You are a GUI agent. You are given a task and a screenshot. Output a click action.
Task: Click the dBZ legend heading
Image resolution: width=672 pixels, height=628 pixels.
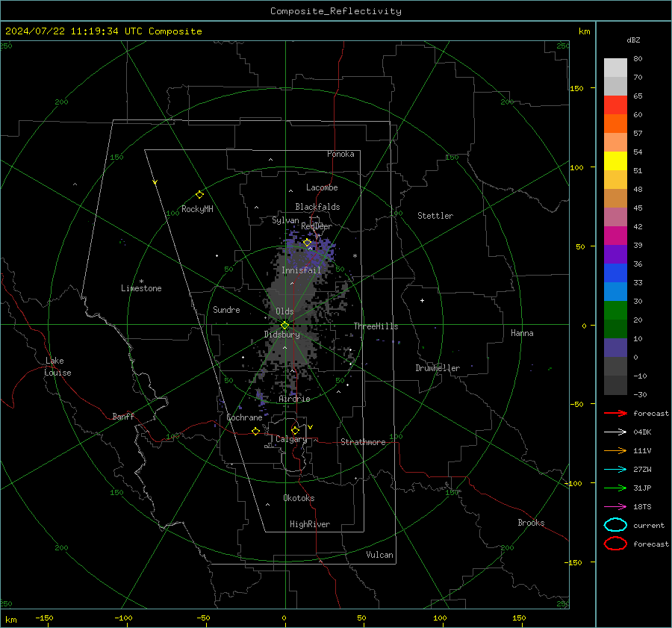(x=633, y=40)
